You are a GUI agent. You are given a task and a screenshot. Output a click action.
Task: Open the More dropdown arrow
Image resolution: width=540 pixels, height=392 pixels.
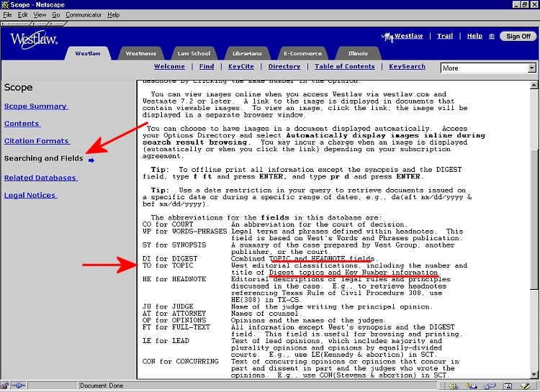(x=532, y=68)
